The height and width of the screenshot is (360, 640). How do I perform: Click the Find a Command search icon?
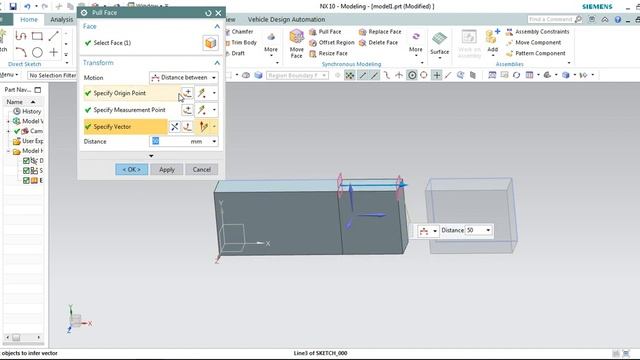tap(578, 19)
